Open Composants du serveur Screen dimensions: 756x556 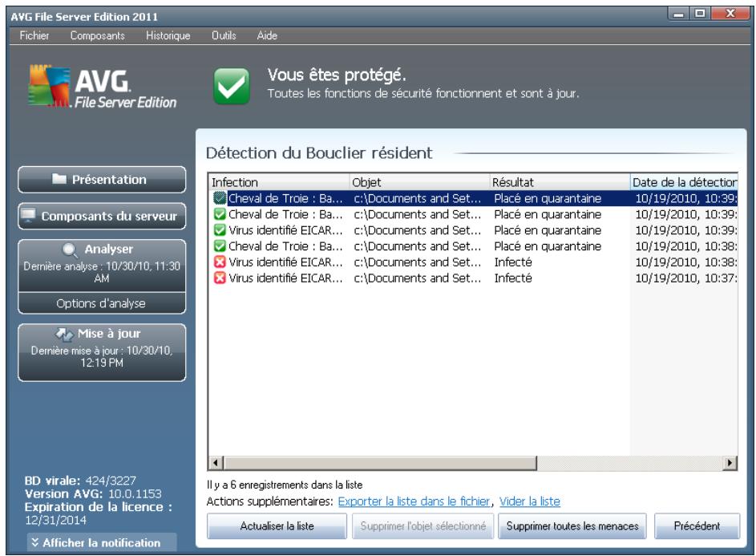102,216
